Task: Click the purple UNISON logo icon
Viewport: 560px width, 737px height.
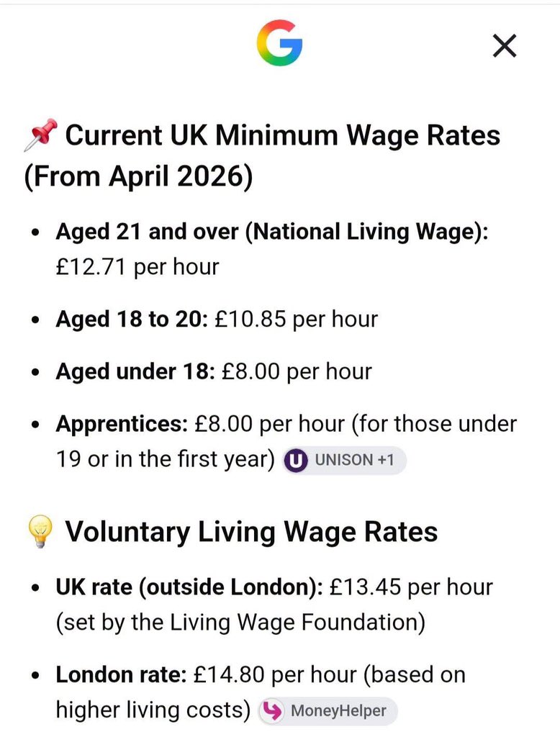Action: pos(296,460)
